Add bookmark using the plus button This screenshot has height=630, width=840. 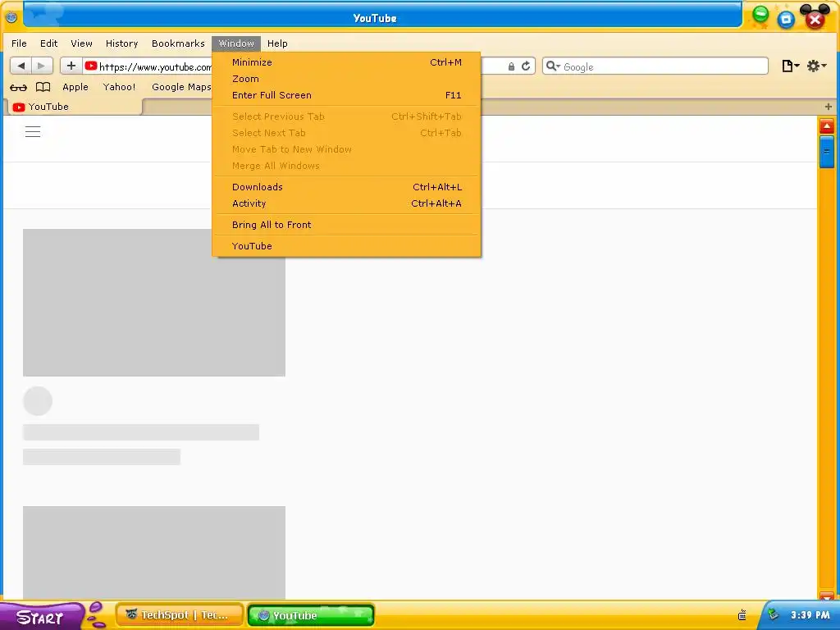click(71, 66)
